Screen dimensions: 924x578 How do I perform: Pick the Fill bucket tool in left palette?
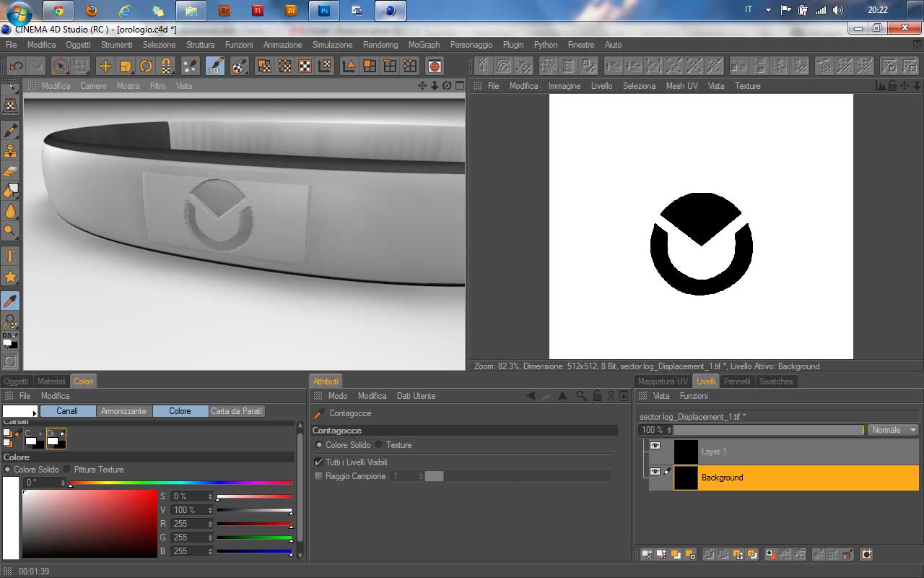[10, 191]
